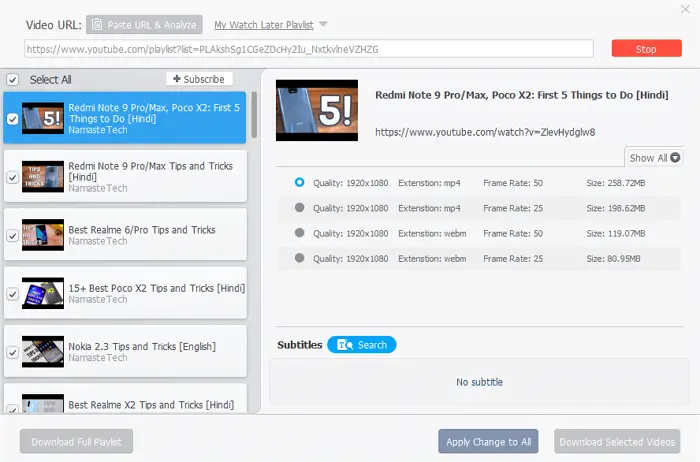This screenshot has width=700, height=462.
Task: Select 15+ Best Poco X2 Tips and Tricks title
Action: (x=157, y=288)
